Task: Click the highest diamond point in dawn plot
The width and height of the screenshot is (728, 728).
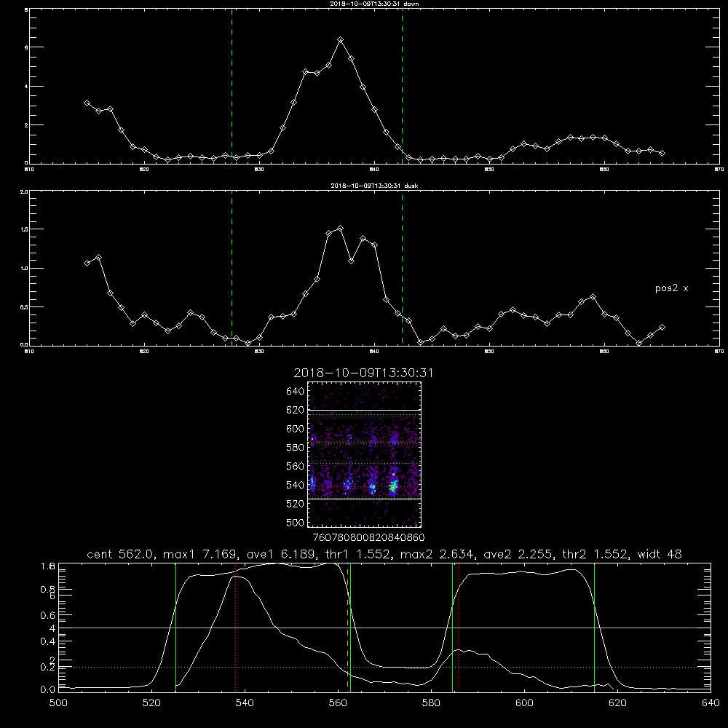Action: [x=340, y=40]
